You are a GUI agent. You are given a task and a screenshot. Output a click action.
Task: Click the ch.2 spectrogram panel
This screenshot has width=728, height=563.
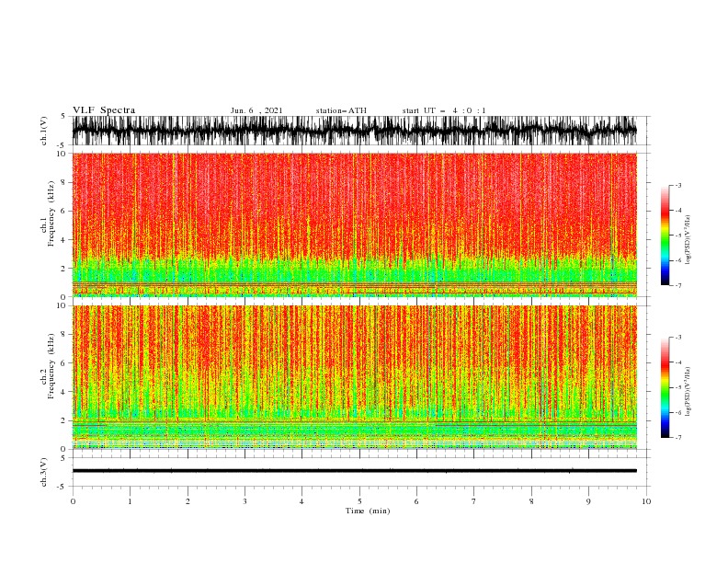pos(354,377)
